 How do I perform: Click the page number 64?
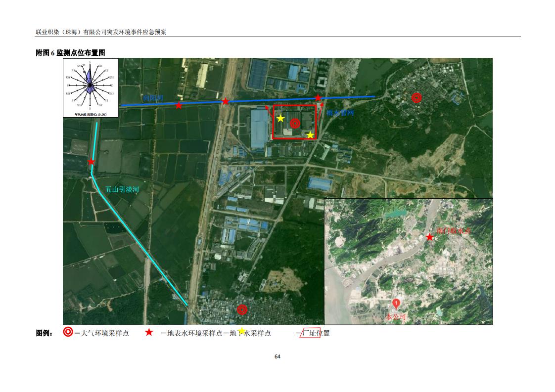click(x=277, y=357)
